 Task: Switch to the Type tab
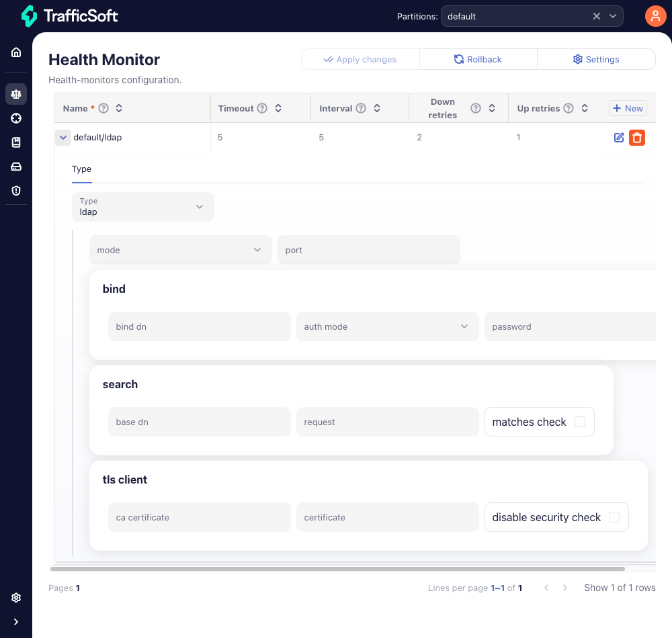[81, 169]
